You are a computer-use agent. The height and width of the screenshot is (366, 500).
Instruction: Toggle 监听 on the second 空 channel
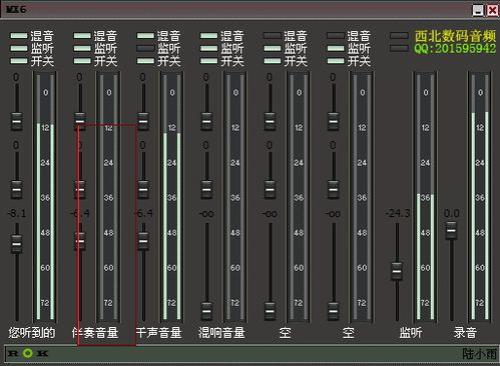(335, 48)
